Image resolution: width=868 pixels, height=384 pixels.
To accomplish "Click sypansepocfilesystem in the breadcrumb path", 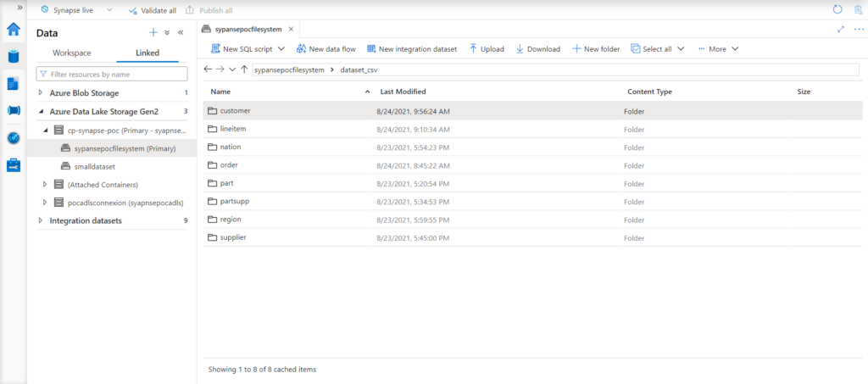I will (289, 70).
